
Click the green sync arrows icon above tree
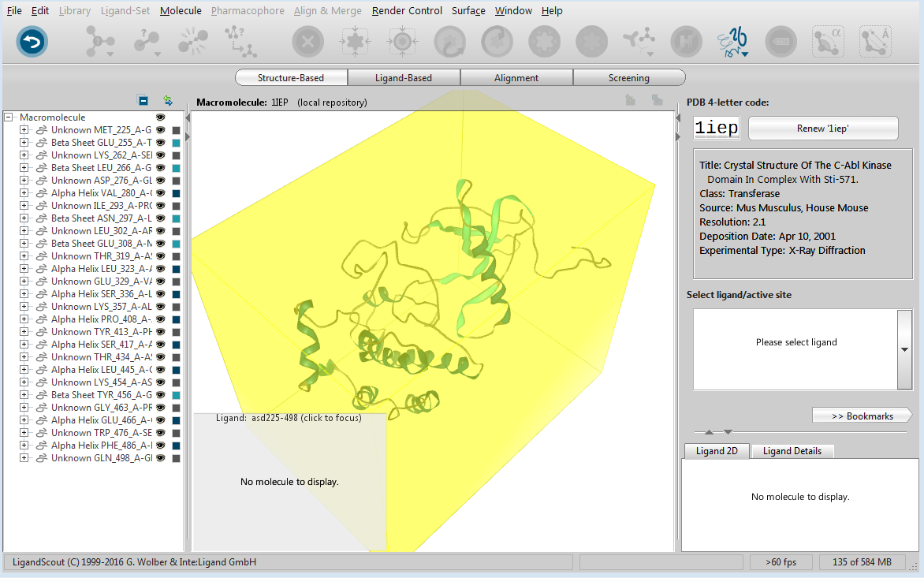[x=168, y=101]
